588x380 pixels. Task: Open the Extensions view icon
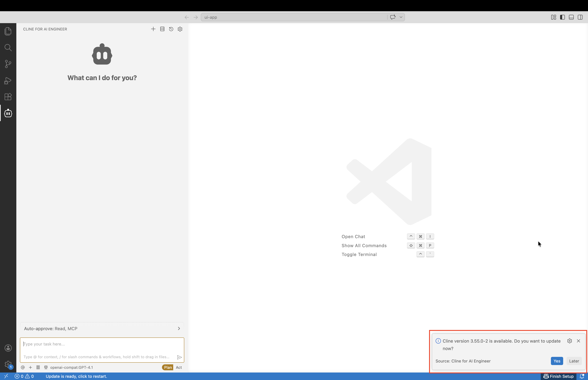point(8,96)
